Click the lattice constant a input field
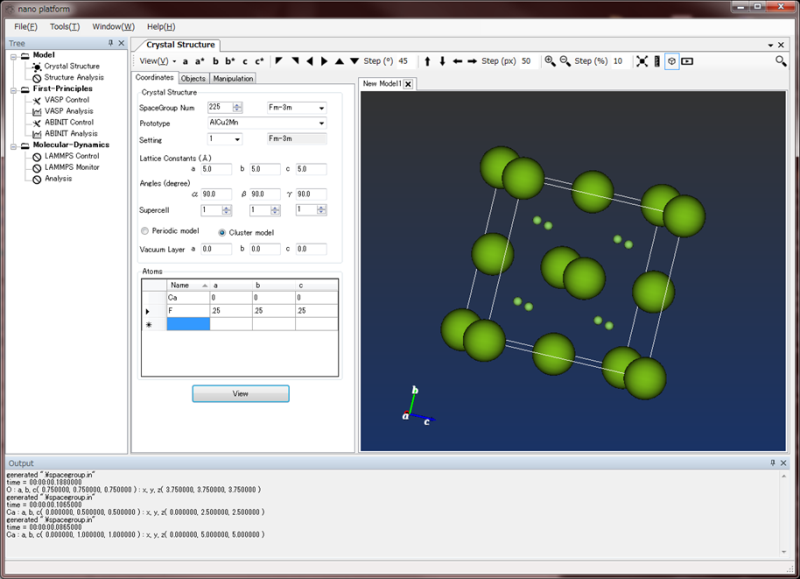800x579 pixels. 215,169
